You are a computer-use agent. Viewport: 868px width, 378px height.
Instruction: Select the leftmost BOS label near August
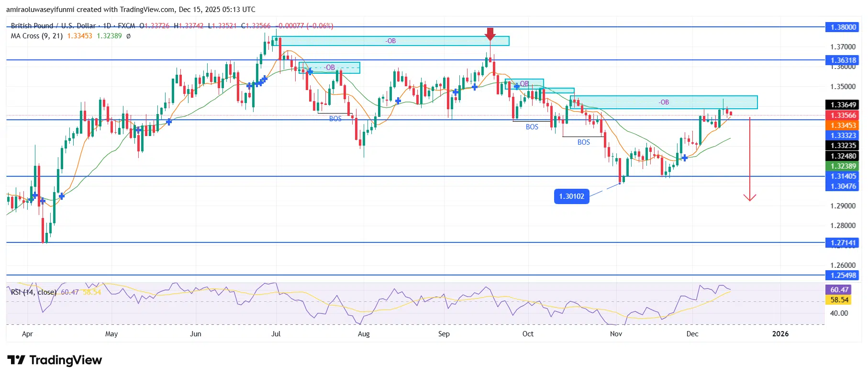335,119
